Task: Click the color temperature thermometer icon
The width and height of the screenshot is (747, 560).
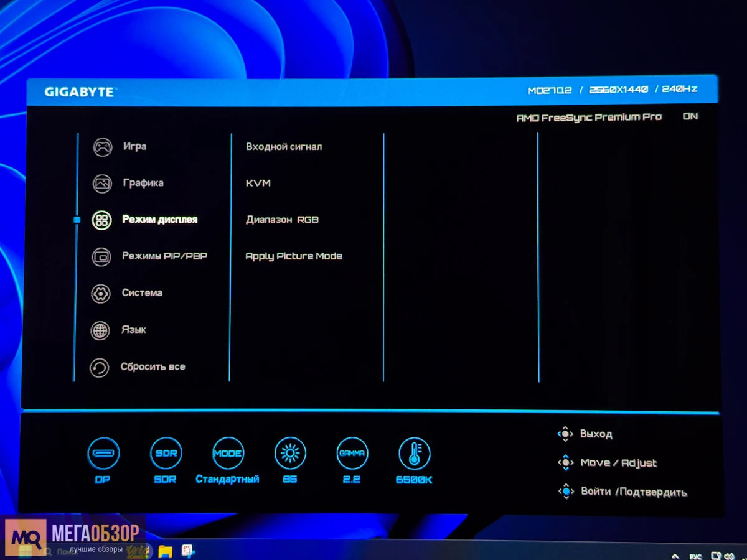Action: click(x=415, y=453)
